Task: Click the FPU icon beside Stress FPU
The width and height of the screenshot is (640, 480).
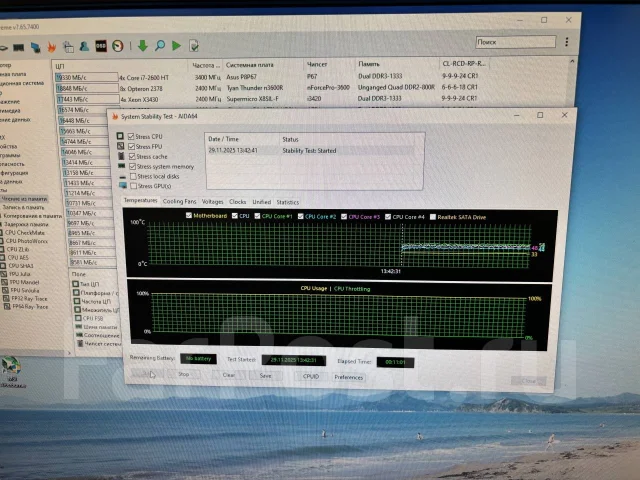Action: click(x=120, y=146)
